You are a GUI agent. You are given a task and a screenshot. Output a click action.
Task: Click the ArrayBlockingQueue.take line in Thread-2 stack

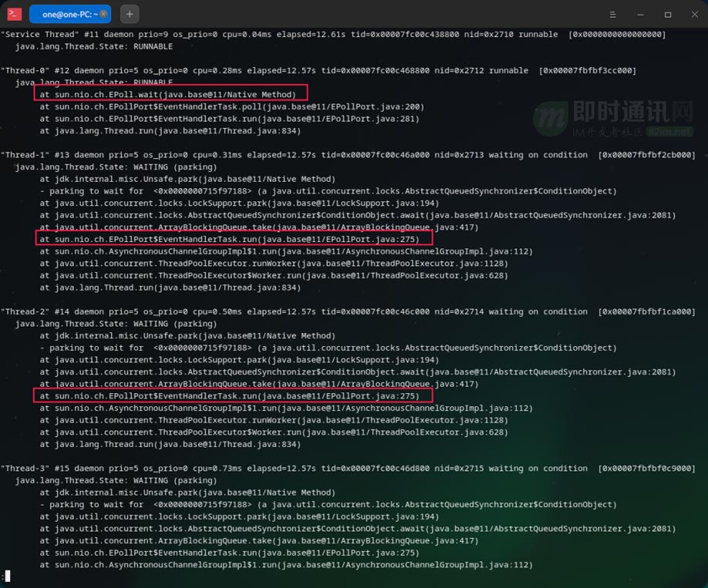[x=216, y=384]
